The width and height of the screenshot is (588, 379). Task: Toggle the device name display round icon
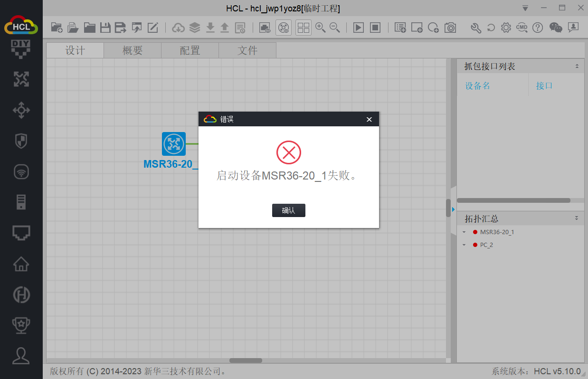284,28
